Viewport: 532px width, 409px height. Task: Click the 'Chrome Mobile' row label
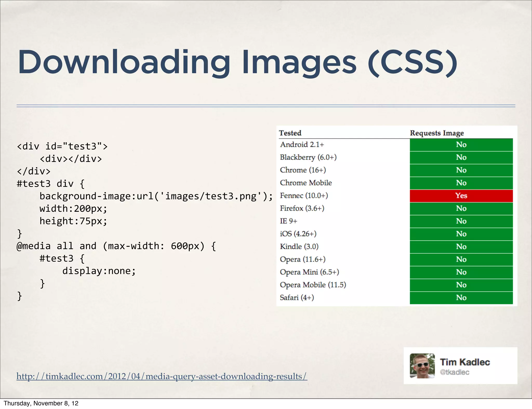point(306,183)
